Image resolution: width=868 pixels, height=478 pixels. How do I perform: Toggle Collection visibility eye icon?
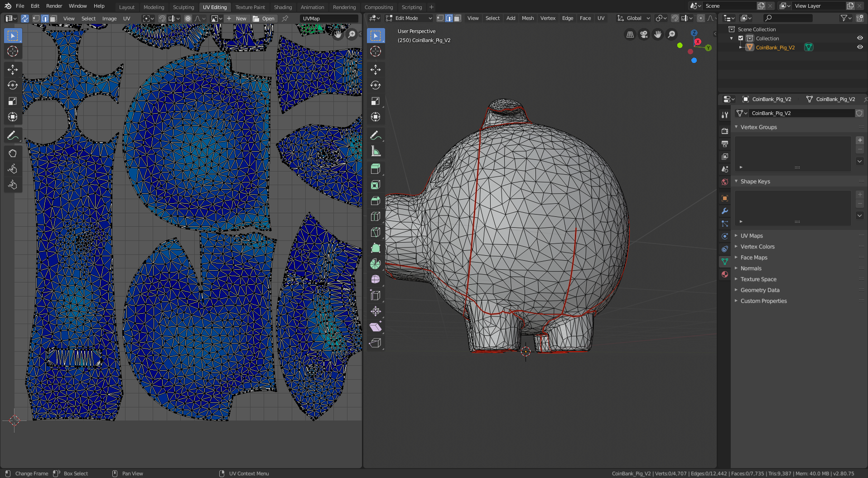coord(859,38)
